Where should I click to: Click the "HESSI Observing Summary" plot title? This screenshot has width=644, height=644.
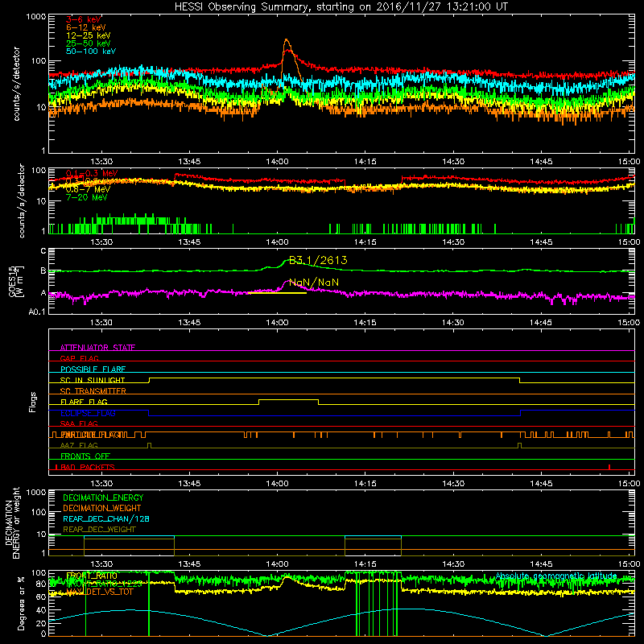[341, 6]
